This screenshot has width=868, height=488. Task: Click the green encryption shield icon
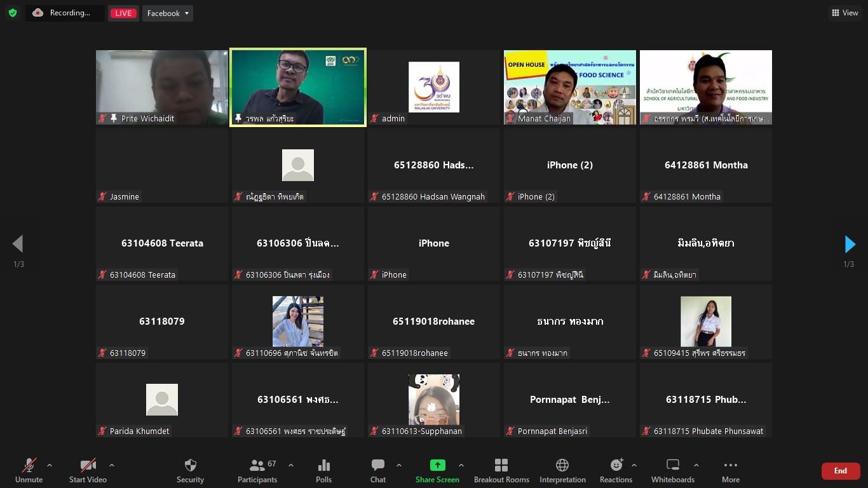coord(13,13)
